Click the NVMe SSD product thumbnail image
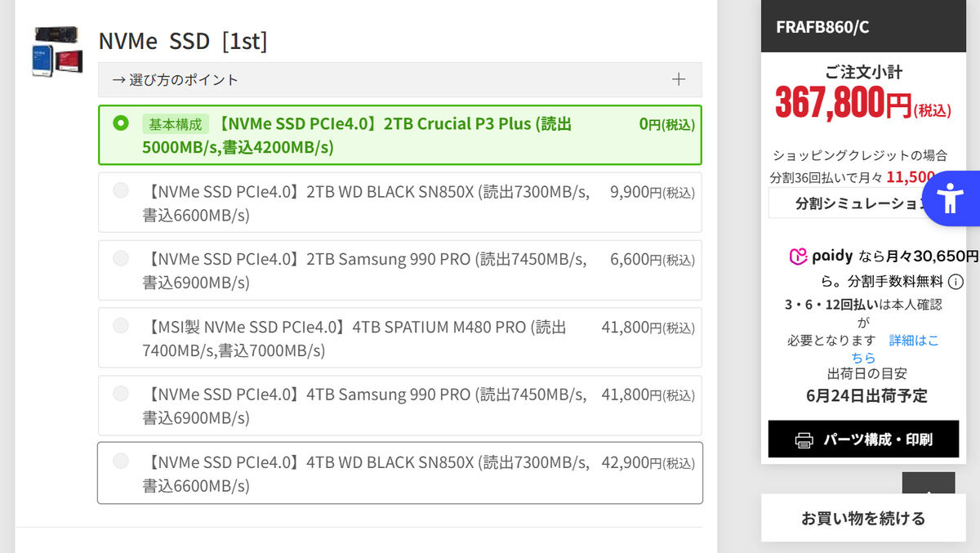 57,51
